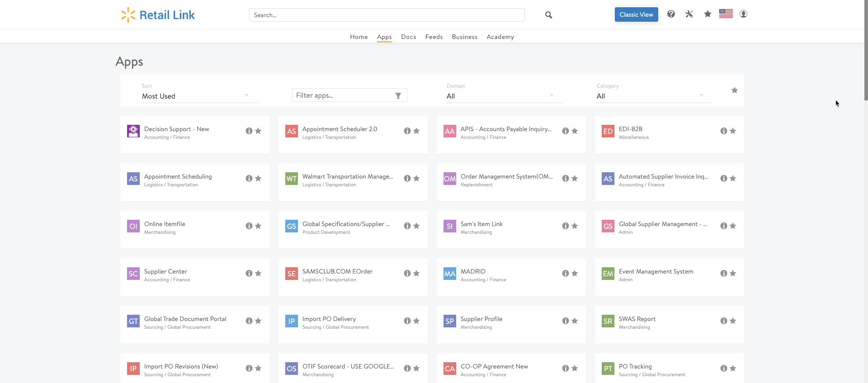Open the Sort dropdown showing Most Used
This screenshot has width=868, height=383.
click(199, 96)
